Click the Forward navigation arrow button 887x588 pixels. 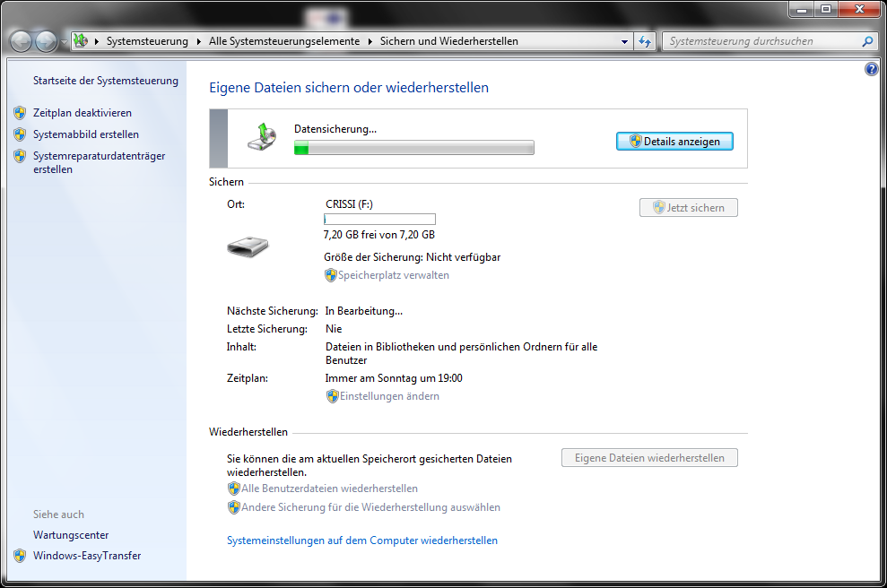coord(46,41)
